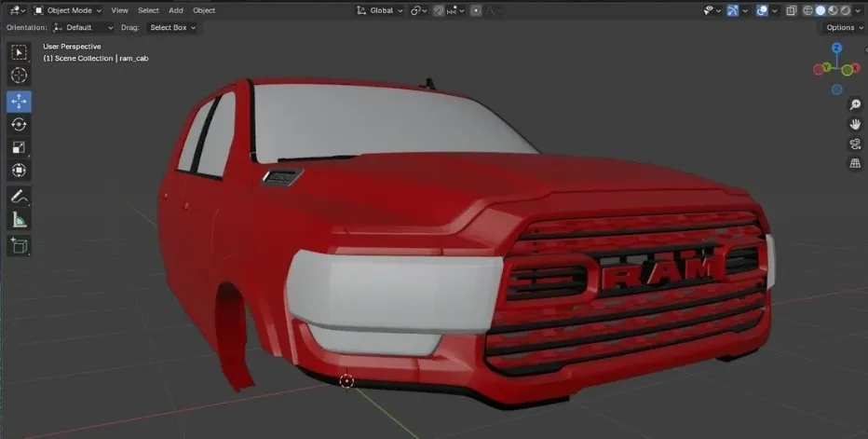Click the grey front side window

pos(217,136)
